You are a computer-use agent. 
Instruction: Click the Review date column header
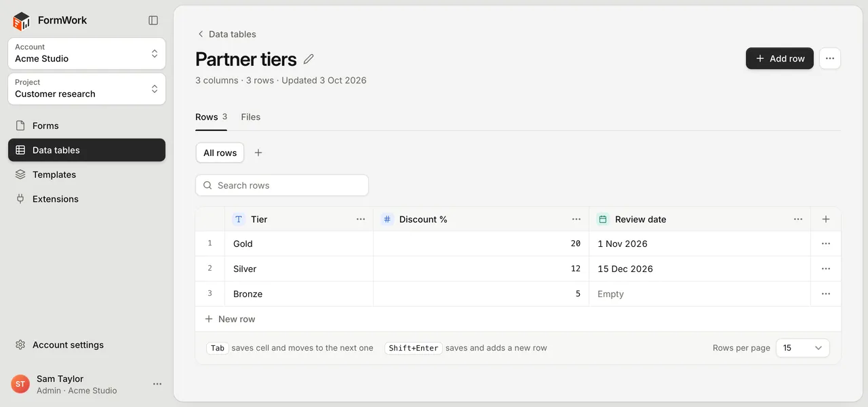700,219
